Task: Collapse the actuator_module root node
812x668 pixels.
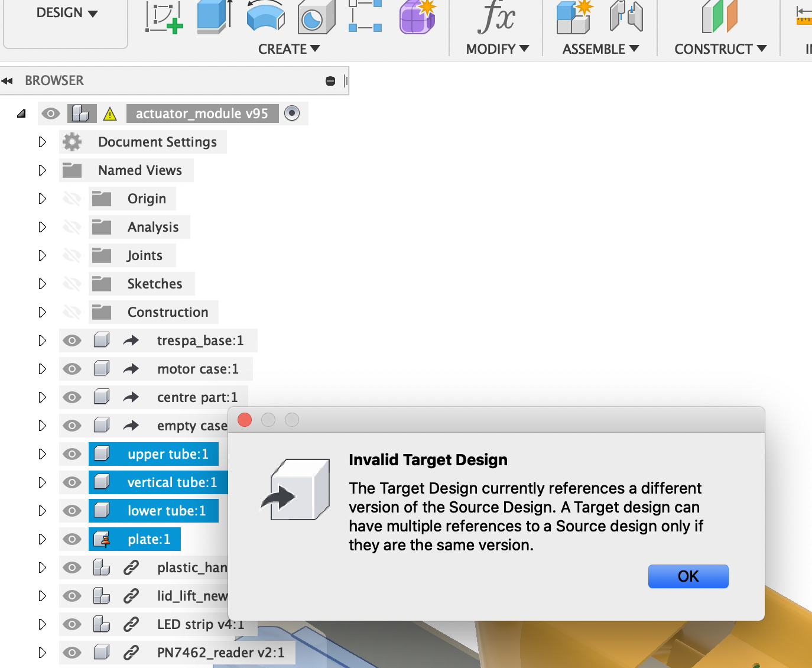Action: point(22,114)
